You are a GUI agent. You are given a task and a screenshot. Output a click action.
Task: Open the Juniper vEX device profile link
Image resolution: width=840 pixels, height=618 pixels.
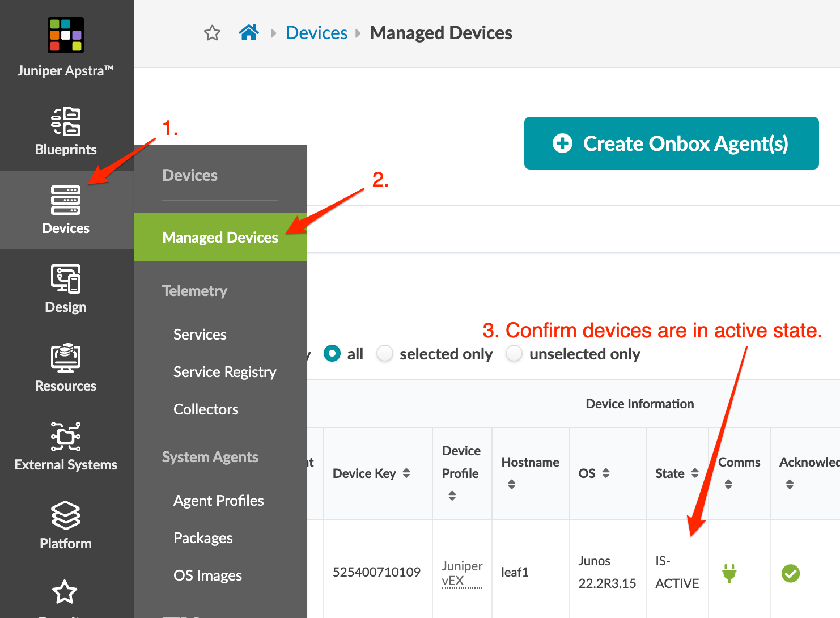tap(462, 573)
